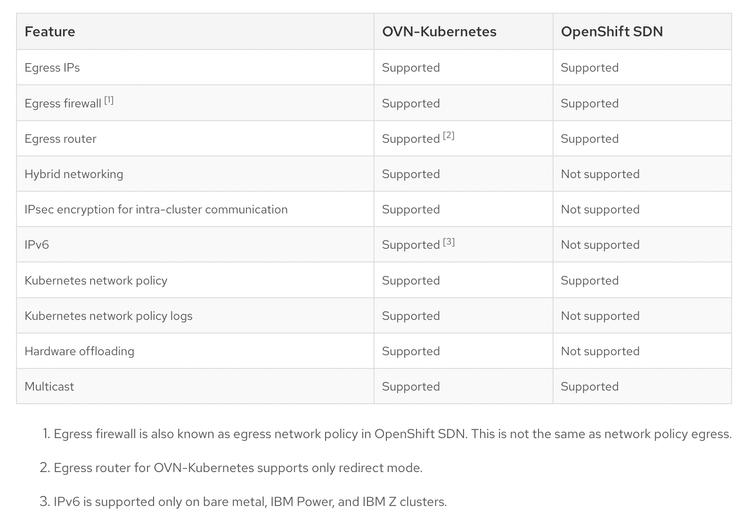This screenshot has width=750, height=522.
Task: Click OpenShift SDN's Not supported for Hardware offloading
Action: (600, 351)
